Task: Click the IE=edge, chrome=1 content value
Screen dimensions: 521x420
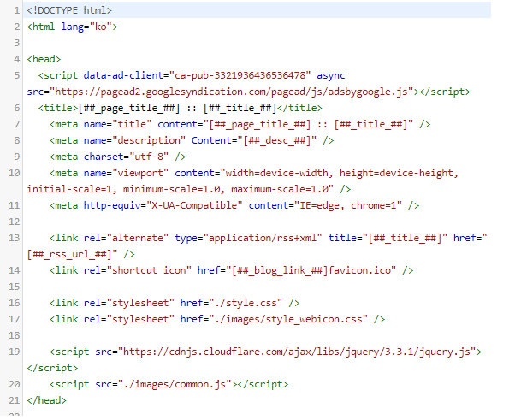Action: (x=348, y=205)
